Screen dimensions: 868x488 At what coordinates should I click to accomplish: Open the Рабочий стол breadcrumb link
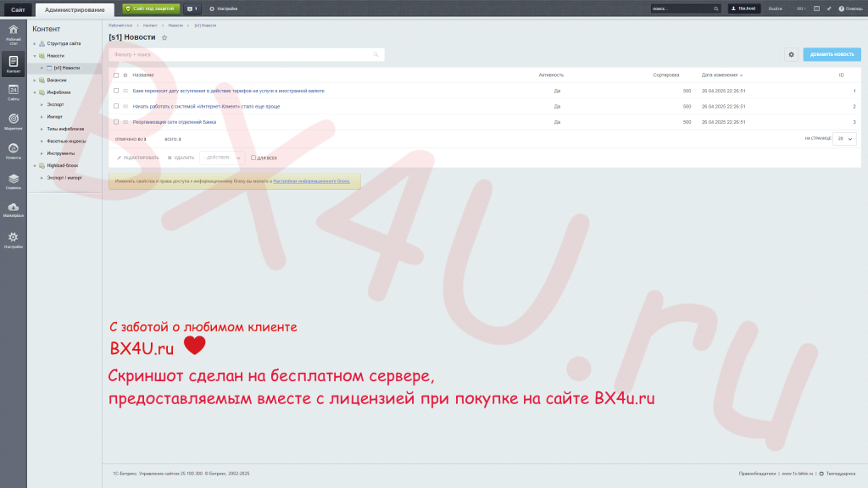point(120,25)
